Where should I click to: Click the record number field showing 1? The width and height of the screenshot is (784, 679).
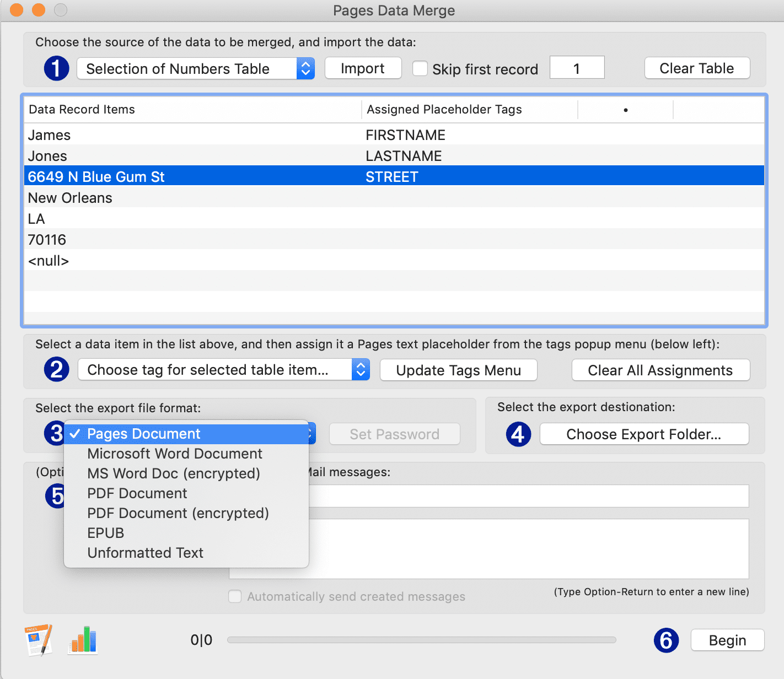(577, 68)
